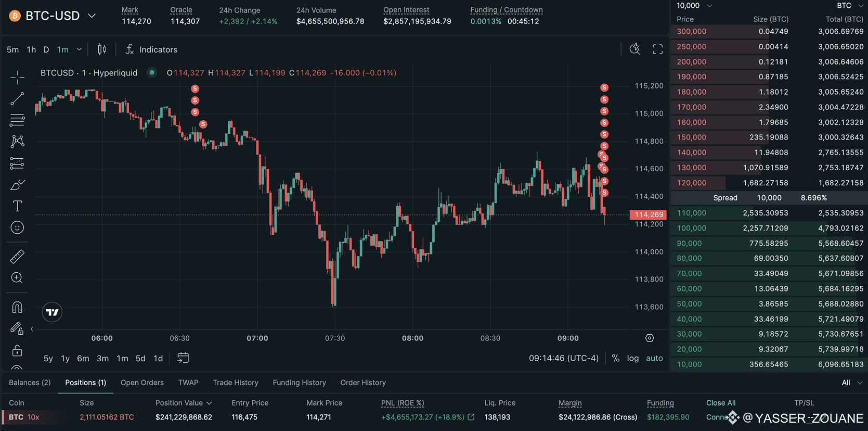
Task: Expand the 1m timeframe interval dropdown
Action: point(79,49)
